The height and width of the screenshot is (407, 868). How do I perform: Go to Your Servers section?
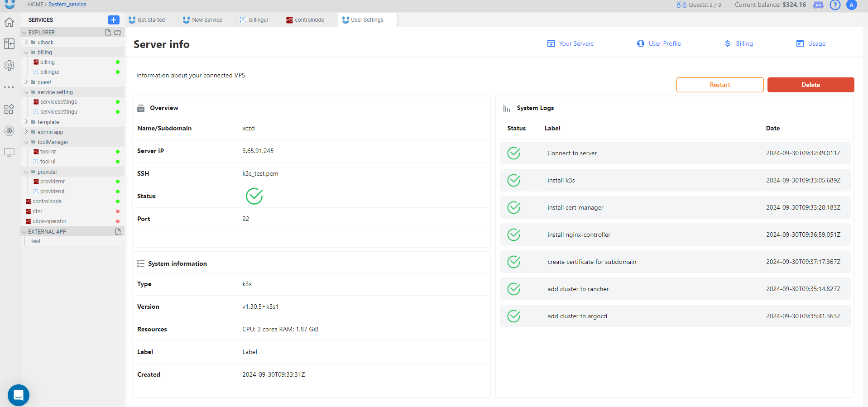(571, 43)
